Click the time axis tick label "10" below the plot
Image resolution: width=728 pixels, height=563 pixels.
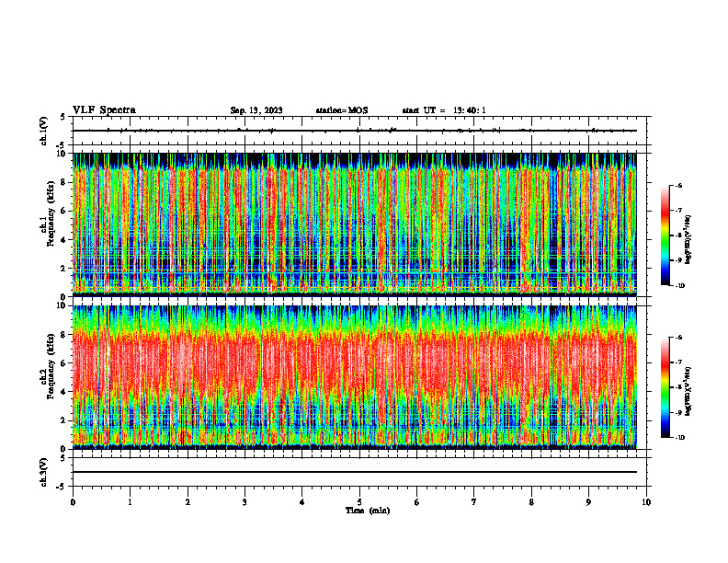[x=646, y=502]
